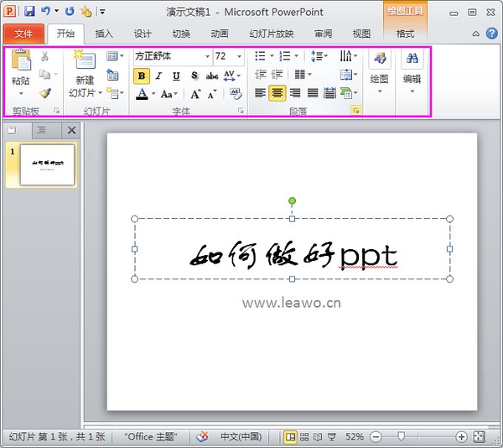Clear all formatting eraser icon
The width and height of the screenshot is (503, 448).
[x=236, y=93]
